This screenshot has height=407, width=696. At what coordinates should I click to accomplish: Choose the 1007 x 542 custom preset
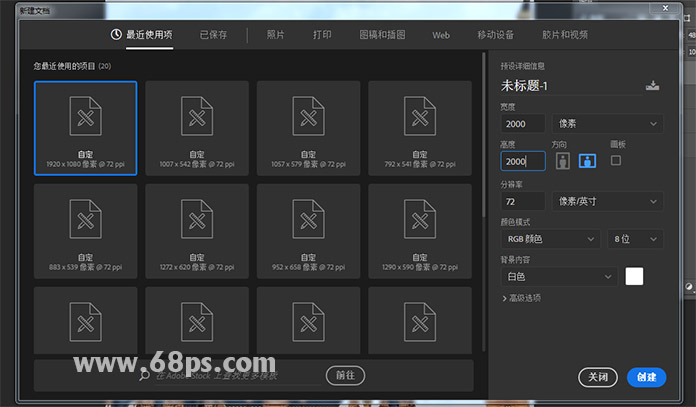[196, 127]
